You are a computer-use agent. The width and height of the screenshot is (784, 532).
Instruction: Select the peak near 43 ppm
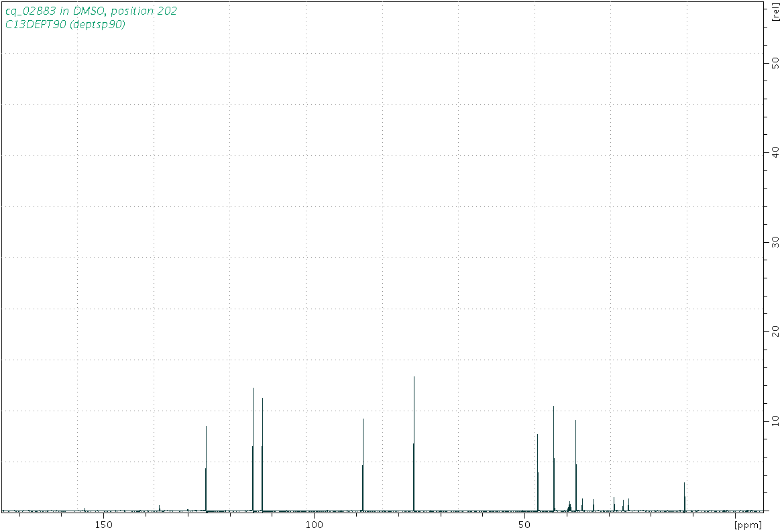click(554, 459)
